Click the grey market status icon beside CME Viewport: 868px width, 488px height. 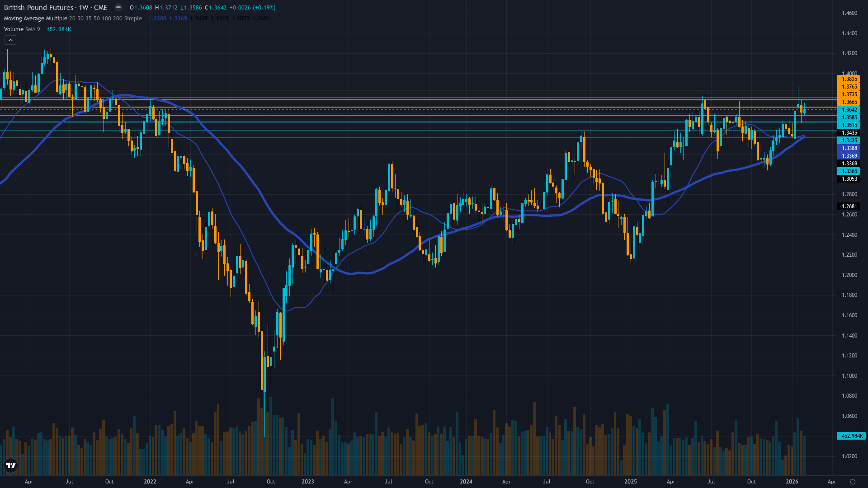(118, 7)
